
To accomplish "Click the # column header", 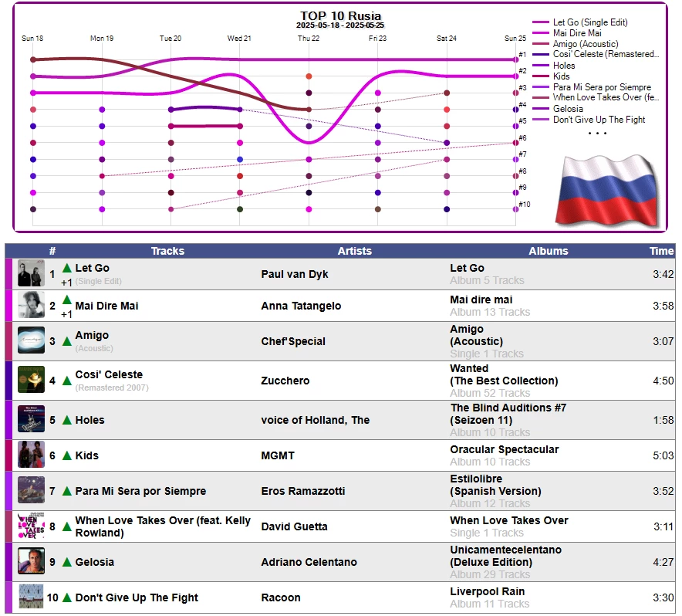I will tap(52, 251).
